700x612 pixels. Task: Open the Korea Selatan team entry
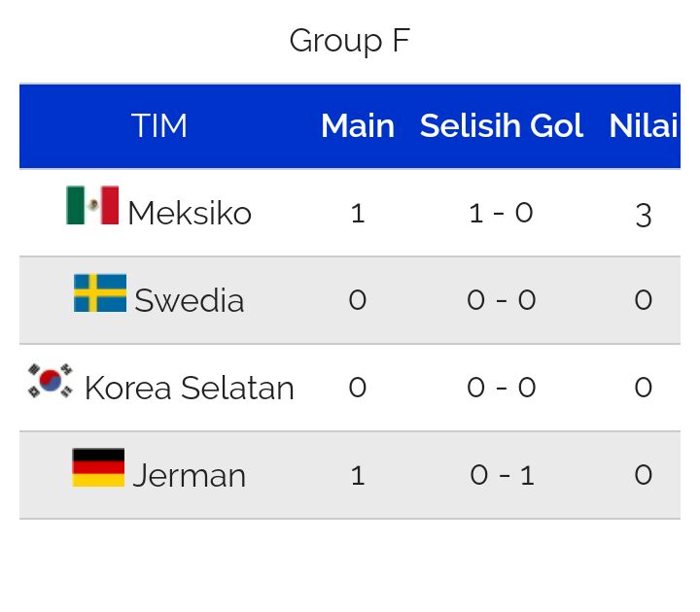tap(190, 388)
